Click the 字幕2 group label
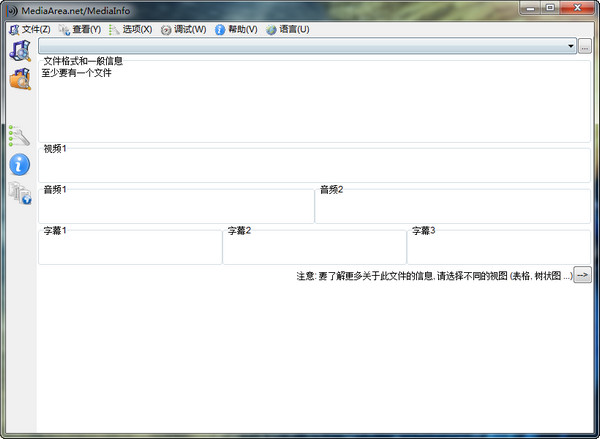 point(239,230)
